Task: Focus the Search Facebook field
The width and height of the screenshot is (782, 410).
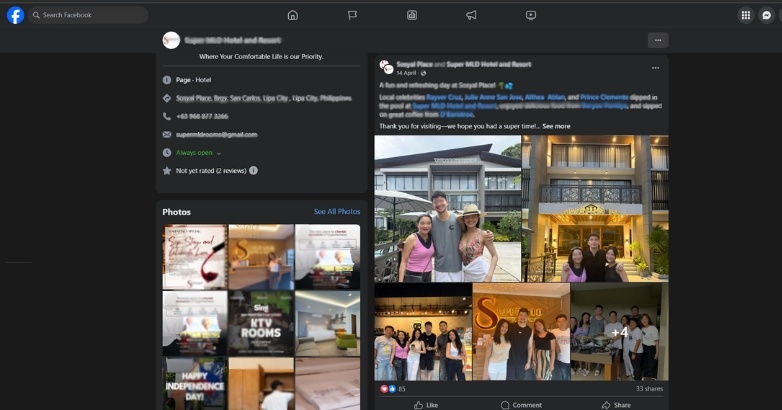Action: [x=88, y=15]
